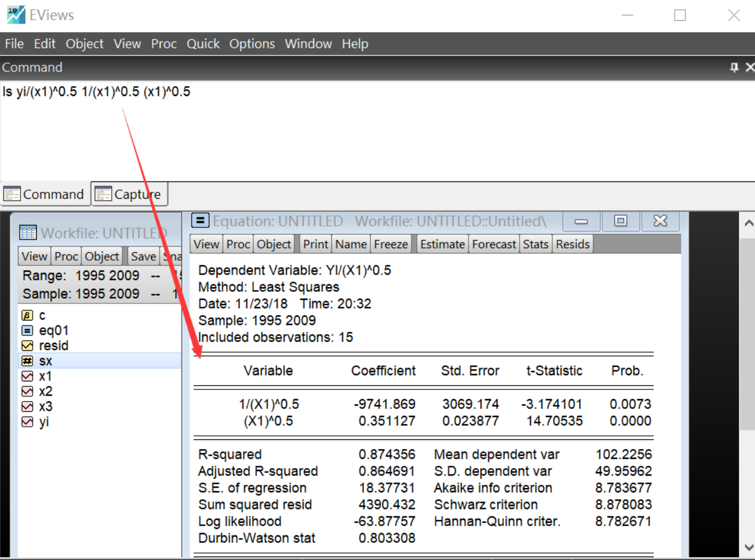Viewport: 755px width, 560px height.
Task: Click the Akaike info criterion value 8.783677
Action: (x=624, y=488)
